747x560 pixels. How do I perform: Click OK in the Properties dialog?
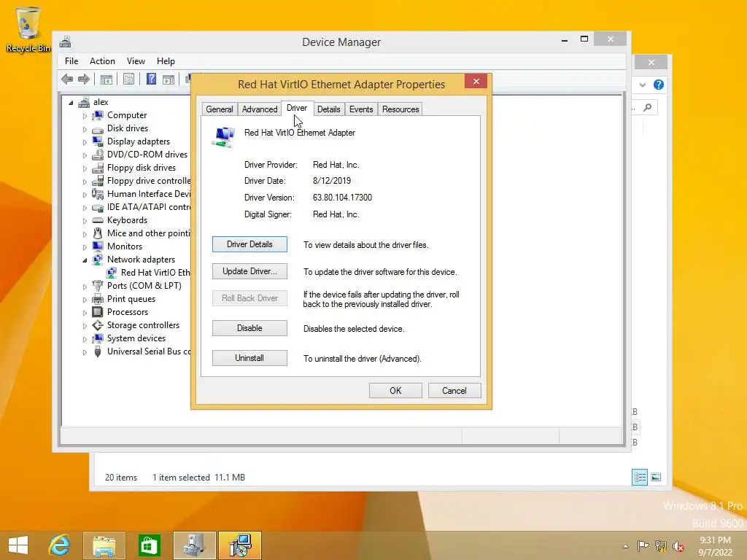pyautogui.click(x=395, y=391)
